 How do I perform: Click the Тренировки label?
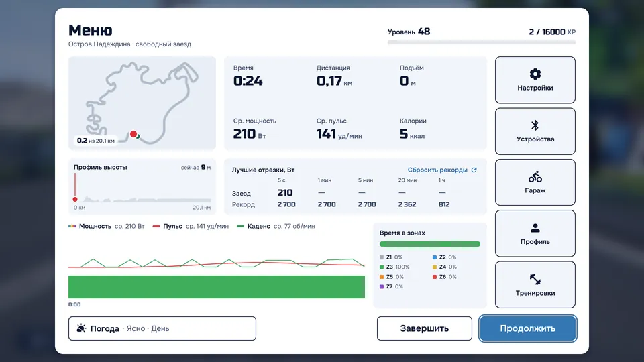[535, 293]
